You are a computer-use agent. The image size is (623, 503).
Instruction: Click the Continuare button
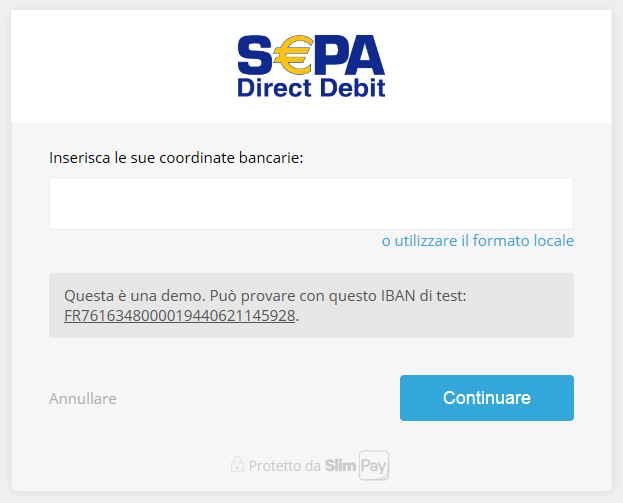coord(487,398)
